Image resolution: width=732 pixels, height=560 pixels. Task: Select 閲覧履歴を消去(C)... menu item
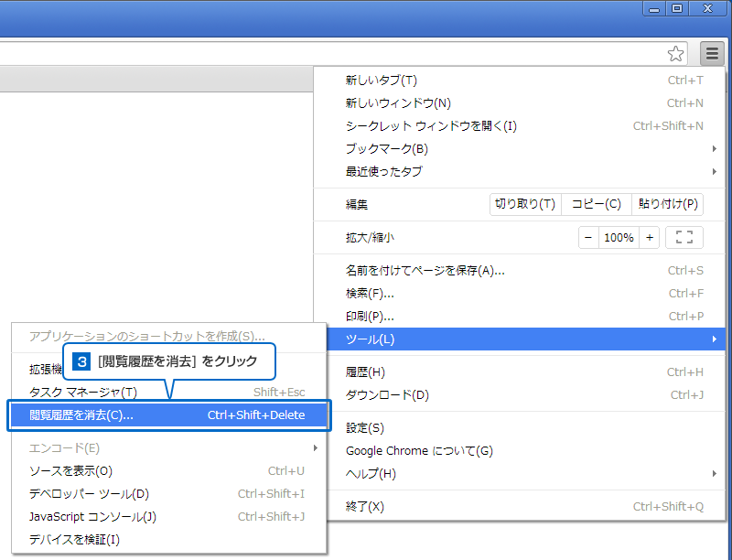coord(167,415)
